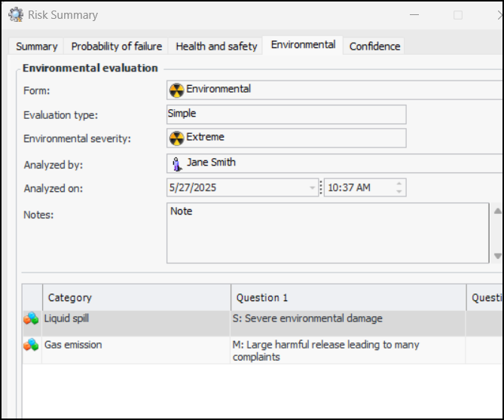
Task: Click the Liquid spill row icon
Action: [x=31, y=319]
